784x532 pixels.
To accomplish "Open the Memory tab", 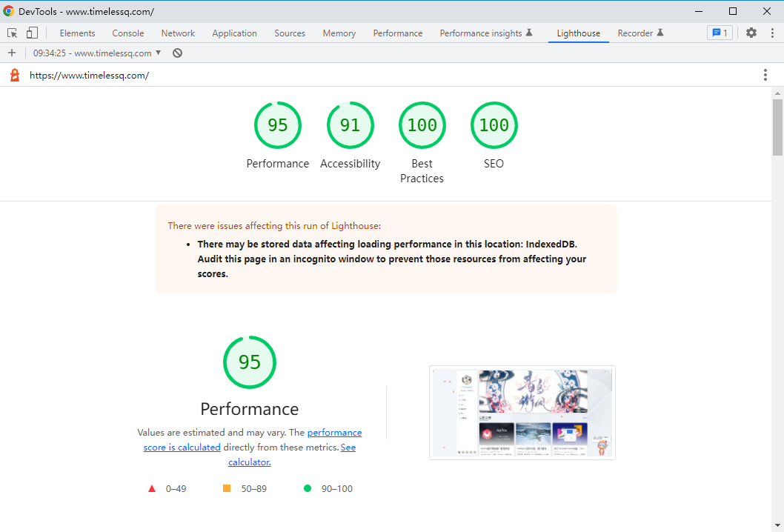I will click(339, 33).
